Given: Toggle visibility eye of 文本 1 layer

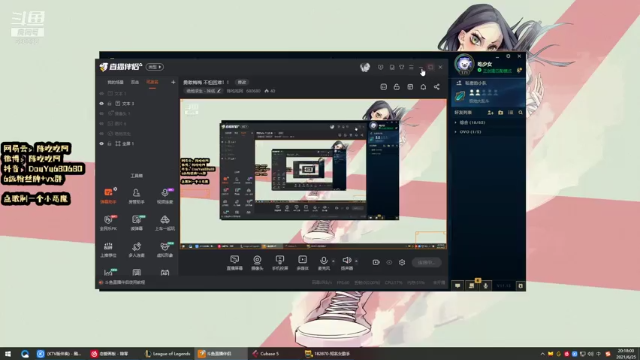Looking at the screenshot, I should (102, 93).
